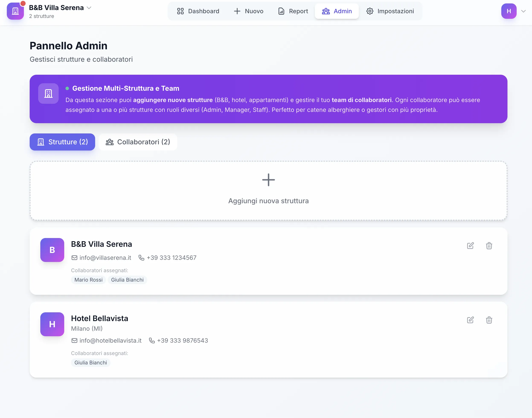Select the Strutture (2) tab
This screenshot has height=418, width=532.
(x=62, y=142)
